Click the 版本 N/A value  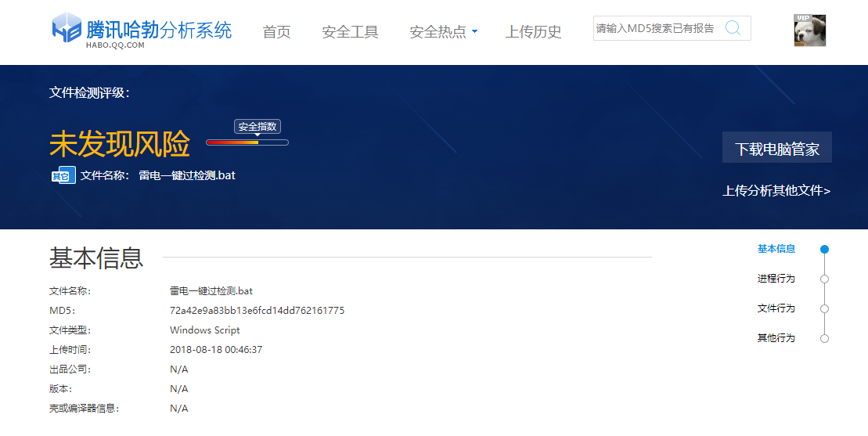pyautogui.click(x=178, y=389)
